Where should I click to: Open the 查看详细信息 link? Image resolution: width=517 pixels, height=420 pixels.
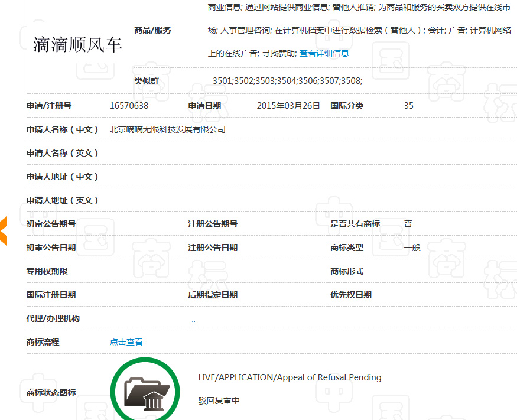[324, 53]
